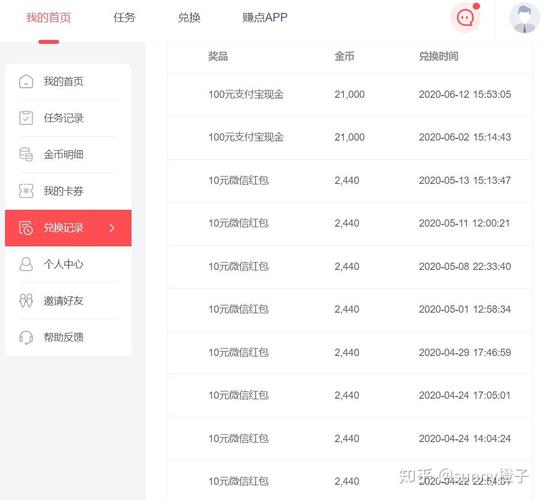Open the chat message icon with red dot
Image resolution: width=543 pixels, height=500 pixels.
(x=465, y=17)
